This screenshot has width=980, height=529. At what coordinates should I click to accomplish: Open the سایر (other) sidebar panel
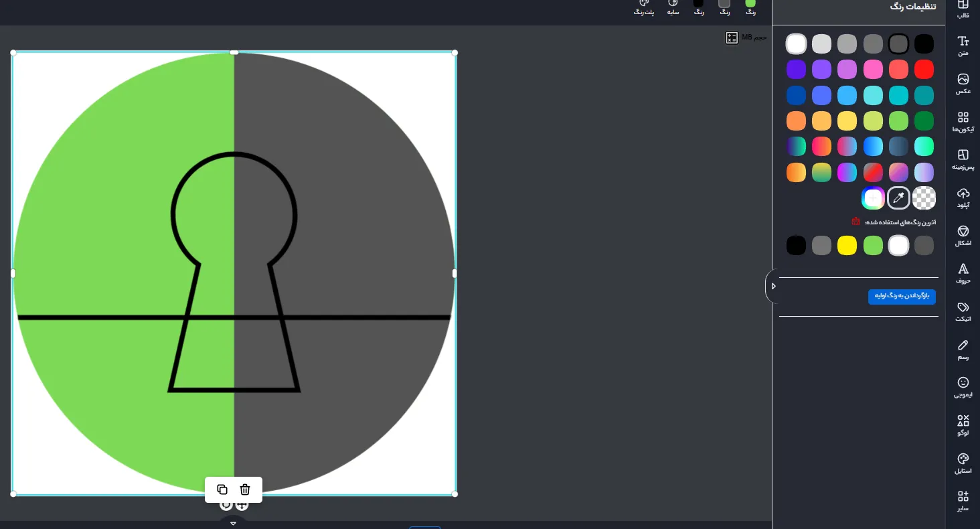(963, 500)
